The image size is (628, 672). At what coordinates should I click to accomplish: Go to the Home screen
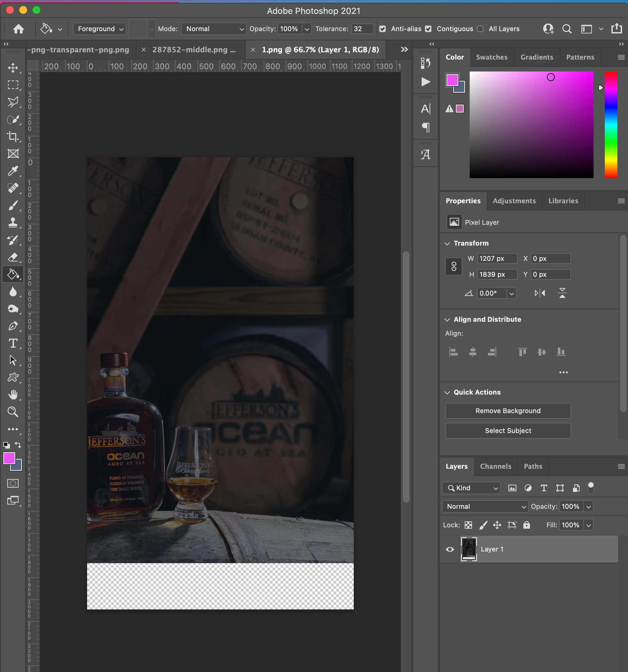(19, 29)
